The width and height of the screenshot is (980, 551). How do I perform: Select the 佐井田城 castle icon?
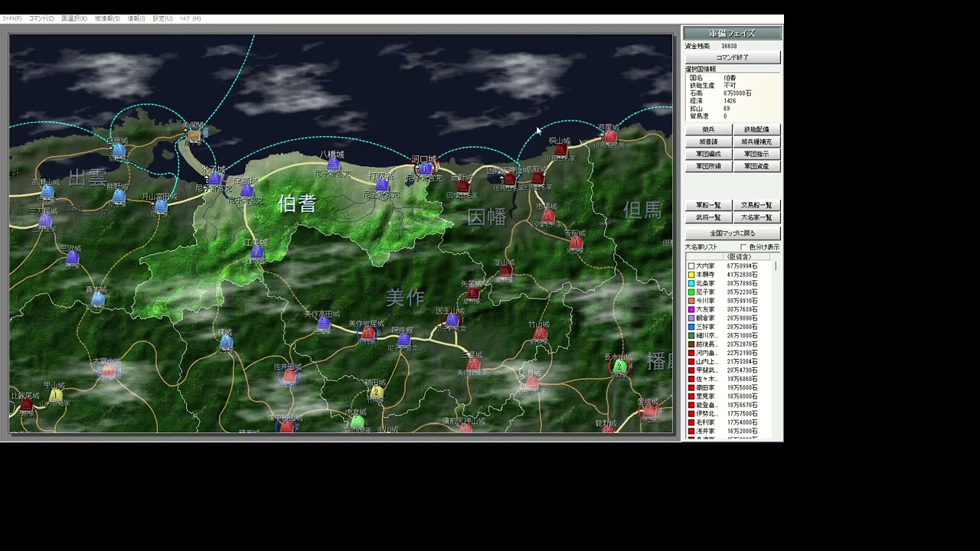coord(289,376)
